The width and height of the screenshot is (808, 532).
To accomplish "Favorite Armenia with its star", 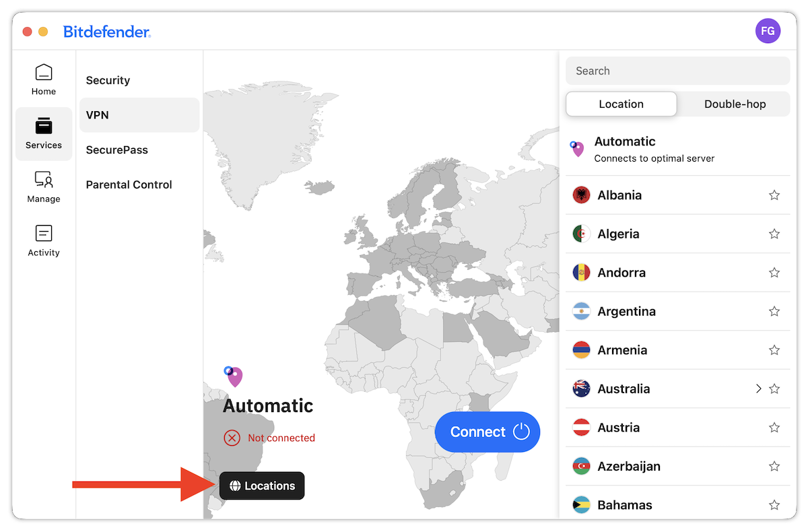I will pyautogui.click(x=774, y=350).
